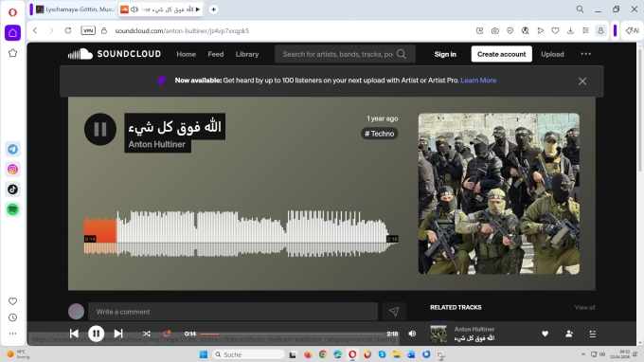Open File Explorer from the taskbar
Viewport: 644px width, 362px height.
coord(396,354)
